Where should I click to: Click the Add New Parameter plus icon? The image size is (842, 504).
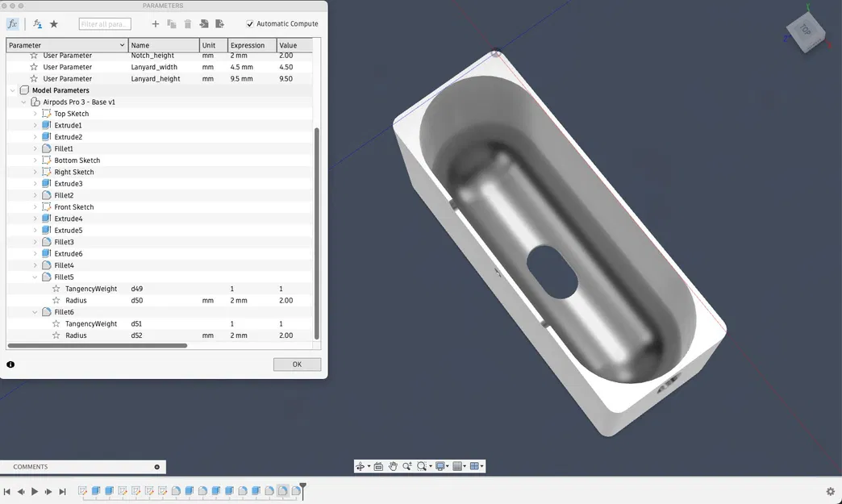point(155,23)
